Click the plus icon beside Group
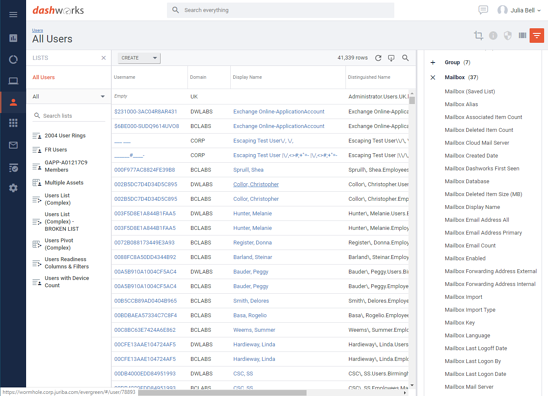 coord(433,63)
